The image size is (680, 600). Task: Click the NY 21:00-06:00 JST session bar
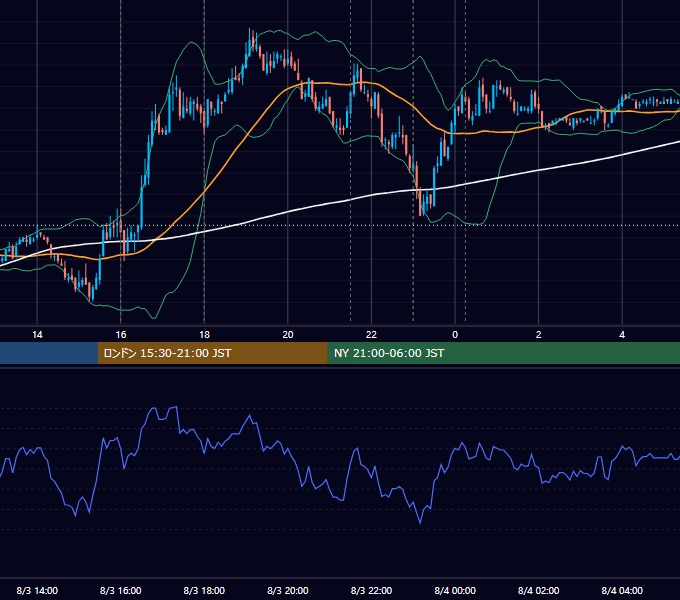pyautogui.click(x=503, y=353)
